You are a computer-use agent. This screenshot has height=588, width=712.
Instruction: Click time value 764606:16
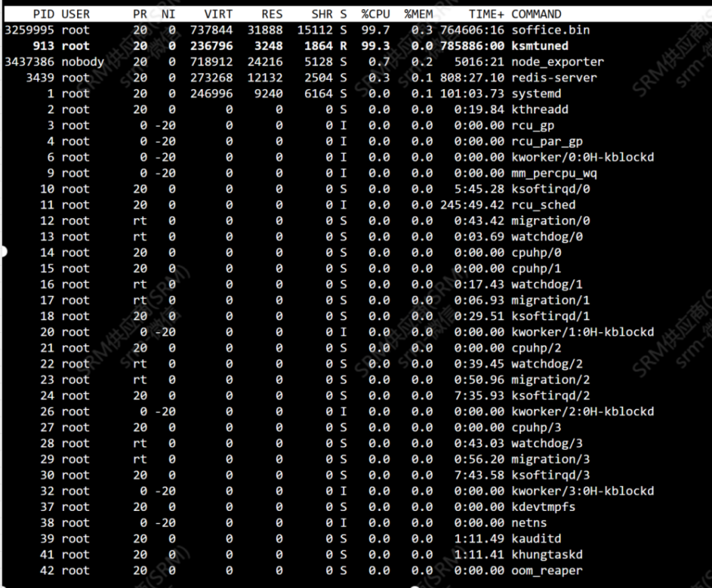(x=472, y=30)
